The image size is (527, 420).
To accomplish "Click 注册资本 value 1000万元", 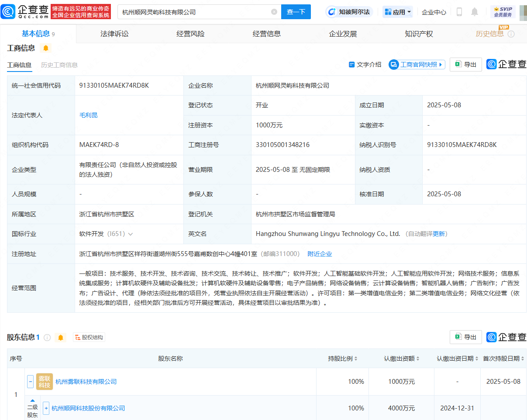I will (269, 125).
